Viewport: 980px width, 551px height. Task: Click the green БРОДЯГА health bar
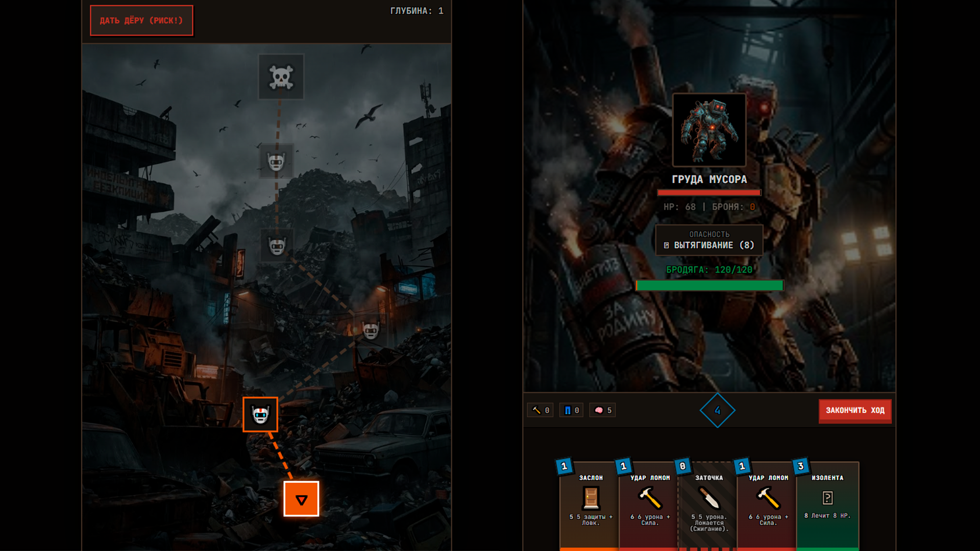click(x=709, y=286)
